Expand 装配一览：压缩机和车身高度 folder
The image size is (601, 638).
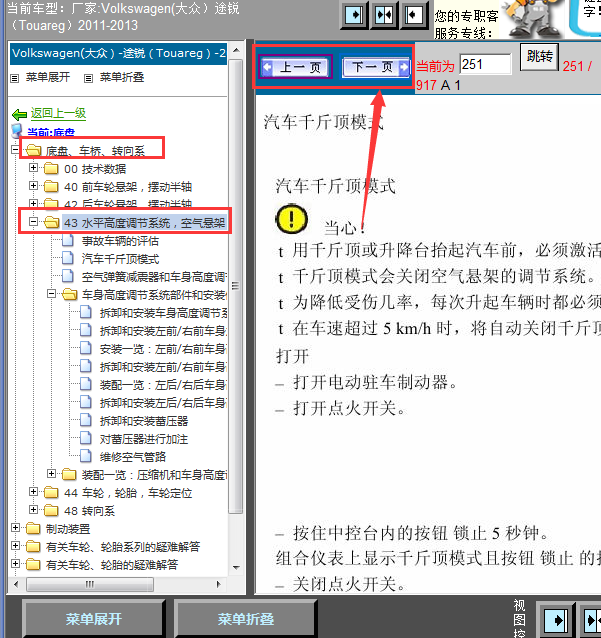pos(51,473)
